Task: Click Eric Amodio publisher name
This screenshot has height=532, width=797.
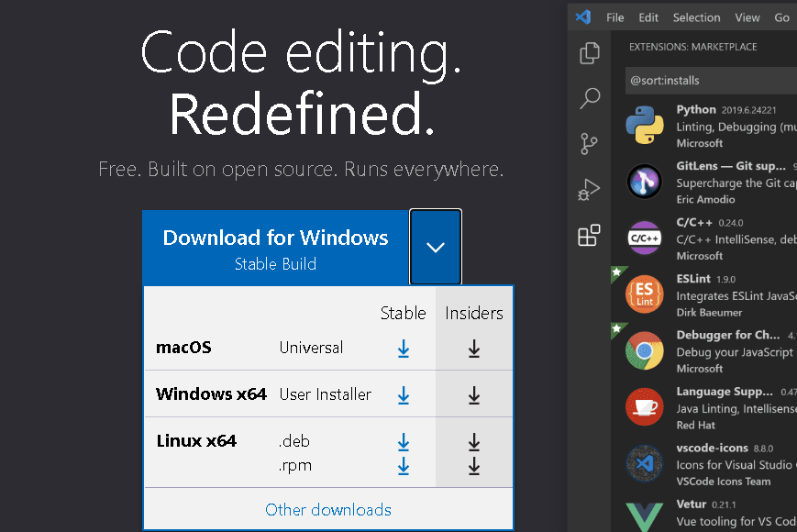Action: (705, 200)
